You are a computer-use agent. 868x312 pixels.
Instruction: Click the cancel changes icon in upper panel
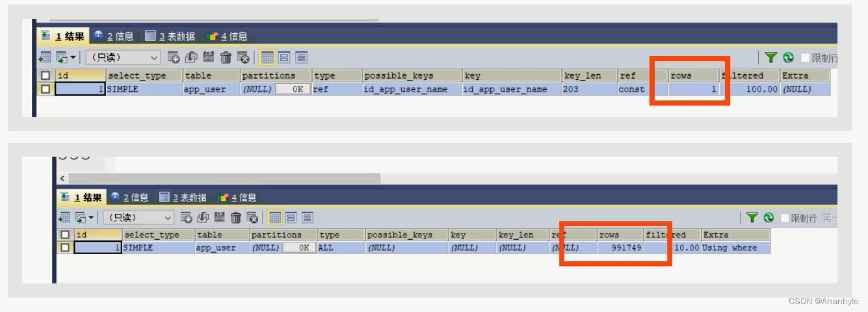[x=243, y=57]
